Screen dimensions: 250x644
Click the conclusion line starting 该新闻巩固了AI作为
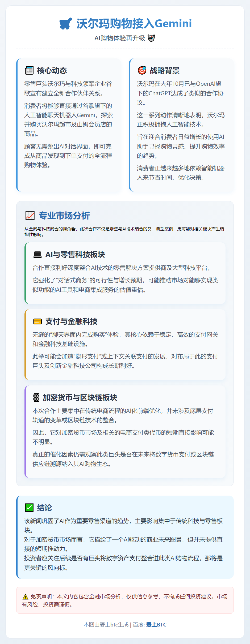[123, 526]
